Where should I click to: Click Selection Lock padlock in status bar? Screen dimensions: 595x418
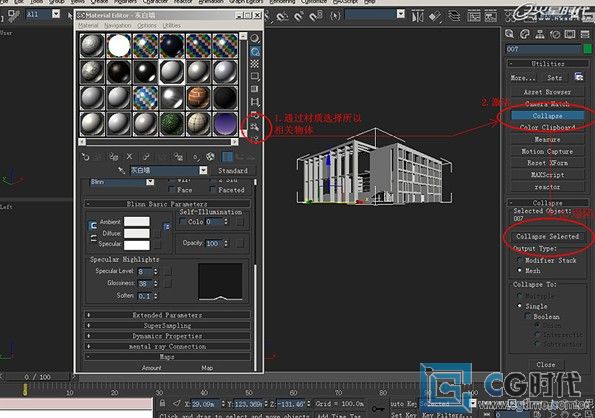click(163, 403)
